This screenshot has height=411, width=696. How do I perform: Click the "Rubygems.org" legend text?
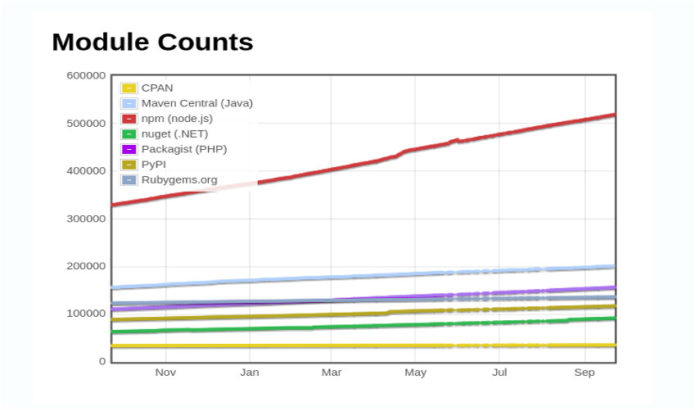(179, 180)
